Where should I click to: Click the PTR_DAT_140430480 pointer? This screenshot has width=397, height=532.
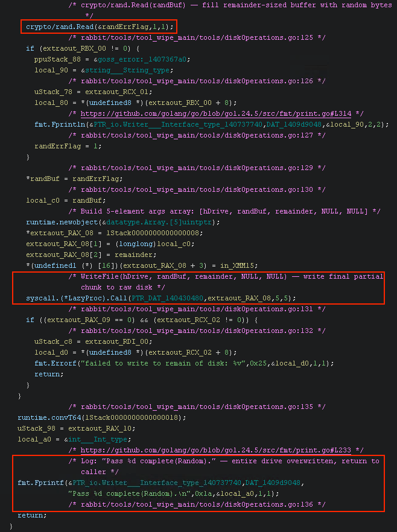167,298
